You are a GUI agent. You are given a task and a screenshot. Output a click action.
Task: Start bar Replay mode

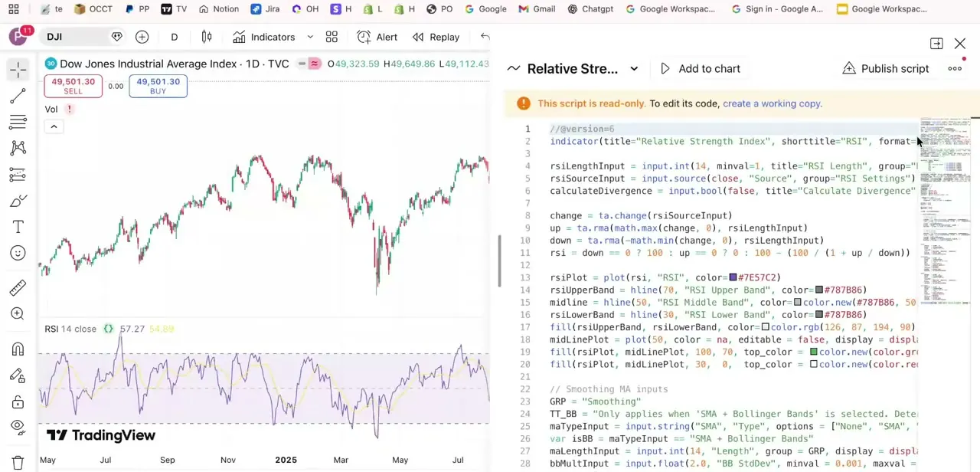click(x=436, y=37)
